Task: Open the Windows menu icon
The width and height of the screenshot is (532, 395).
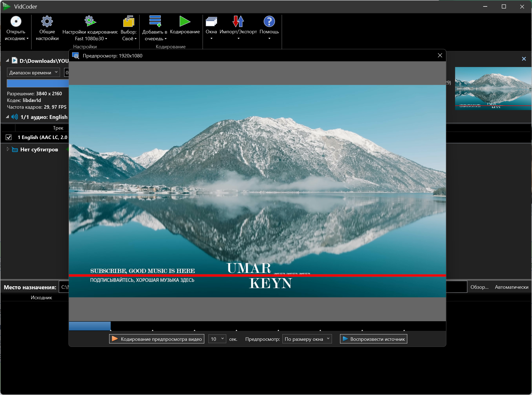Action: point(211,21)
